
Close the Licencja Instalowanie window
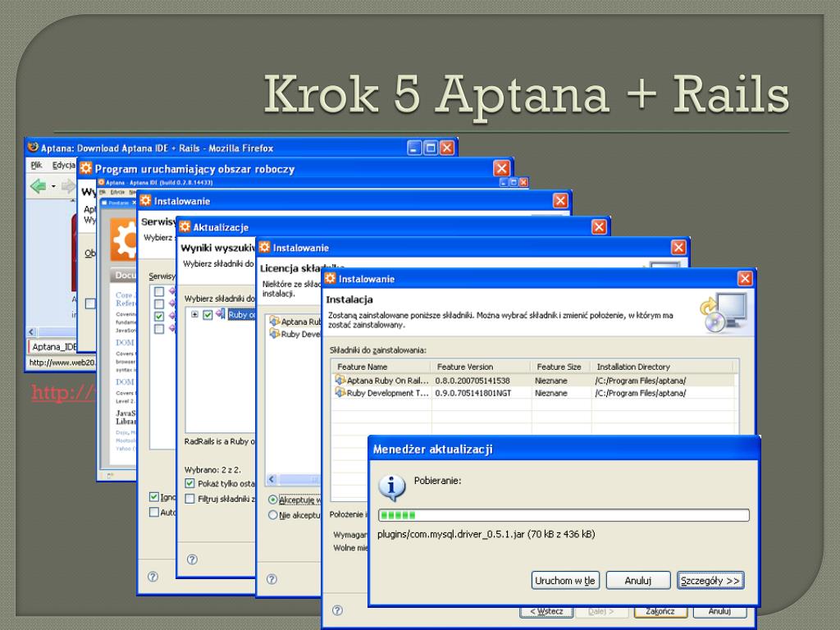coord(678,247)
